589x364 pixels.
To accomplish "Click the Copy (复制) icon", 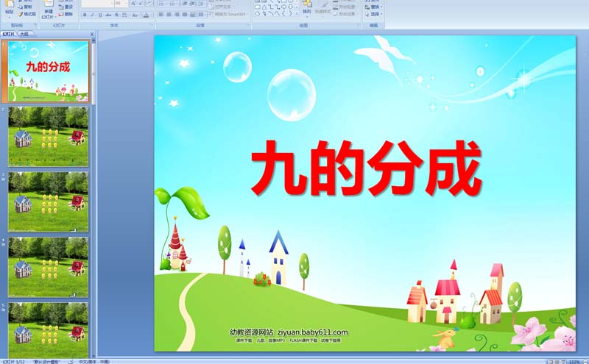I will point(27,7).
